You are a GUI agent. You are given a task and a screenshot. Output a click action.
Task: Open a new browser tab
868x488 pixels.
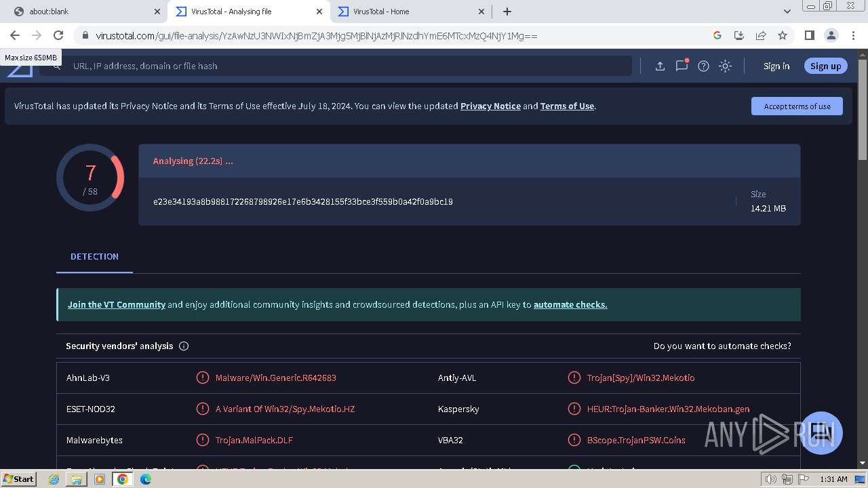507,12
